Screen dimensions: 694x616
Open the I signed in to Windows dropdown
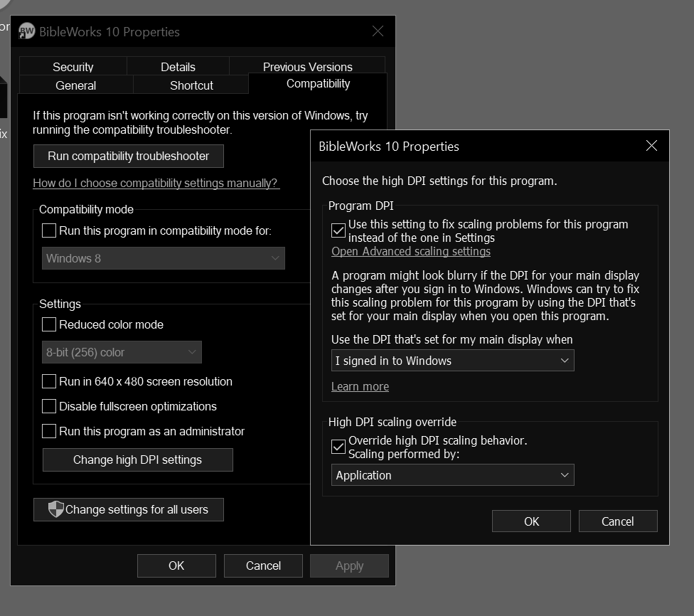(x=452, y=360)
